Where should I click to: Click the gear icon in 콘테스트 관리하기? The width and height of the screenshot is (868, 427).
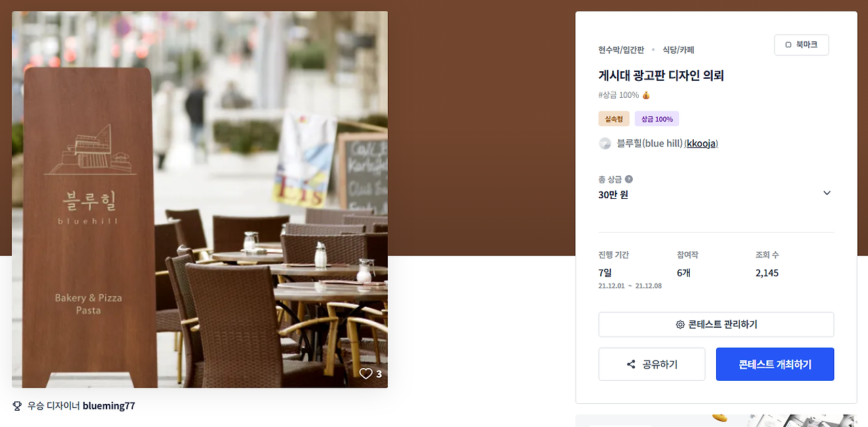[x=680, y=324]
